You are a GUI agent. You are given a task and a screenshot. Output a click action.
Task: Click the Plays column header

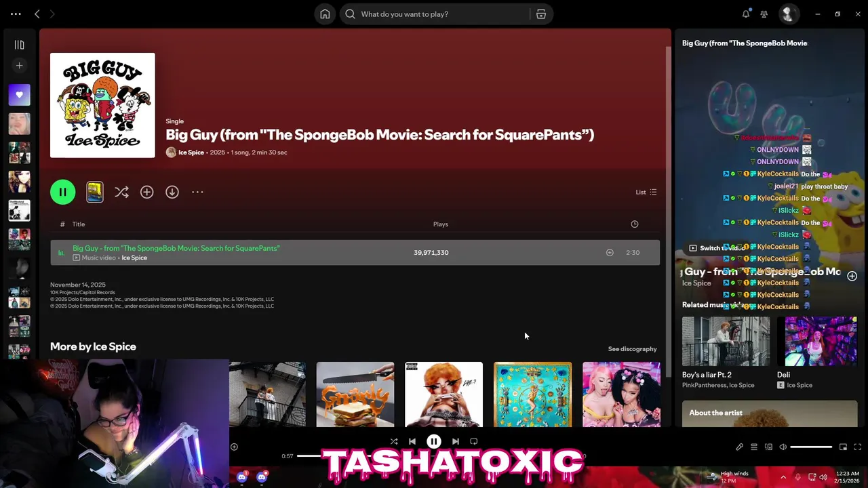[441, 224]
